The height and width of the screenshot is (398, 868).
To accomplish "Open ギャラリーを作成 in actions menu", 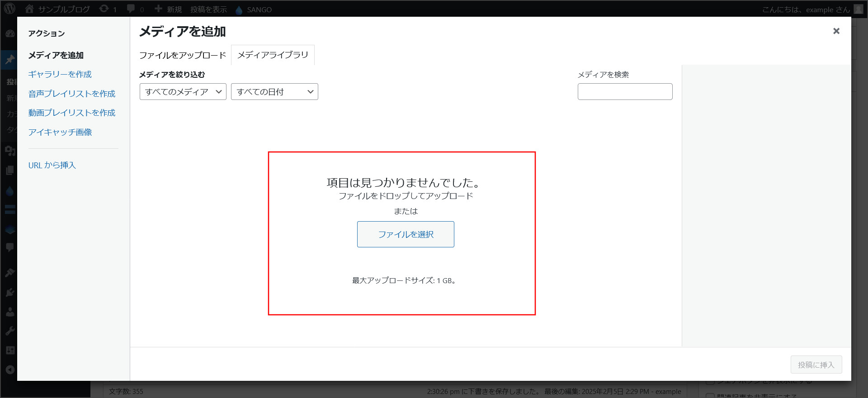I will pyautogui.click(x=60, y=74).
